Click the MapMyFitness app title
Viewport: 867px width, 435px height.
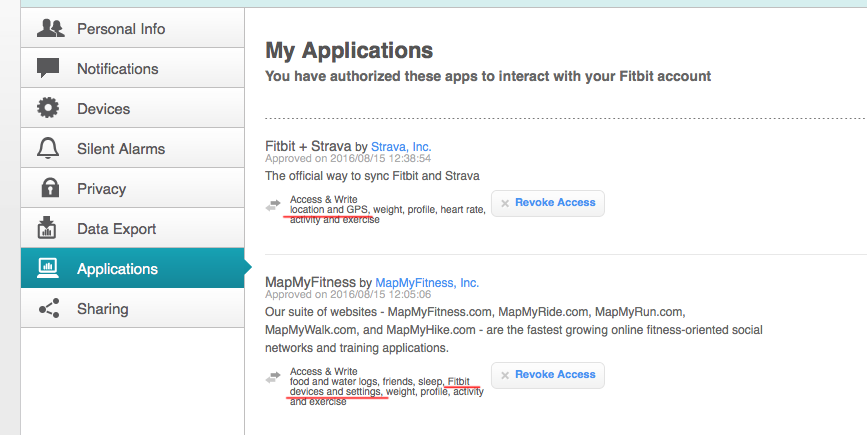point(310,282)
